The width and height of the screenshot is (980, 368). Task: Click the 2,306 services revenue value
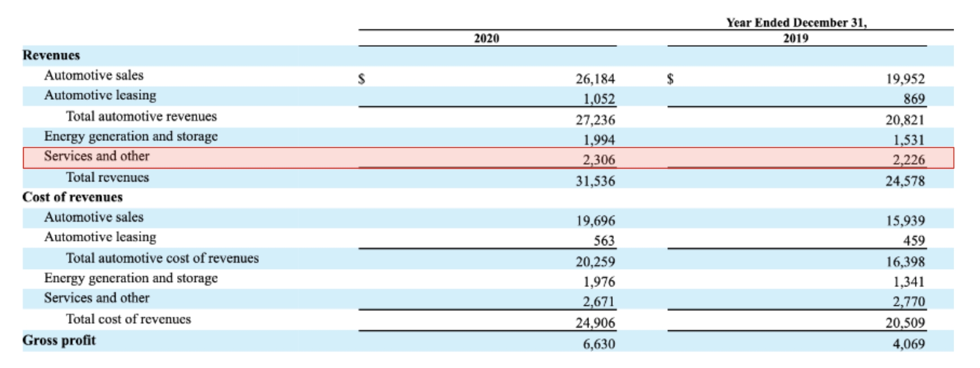coord(599,160)
